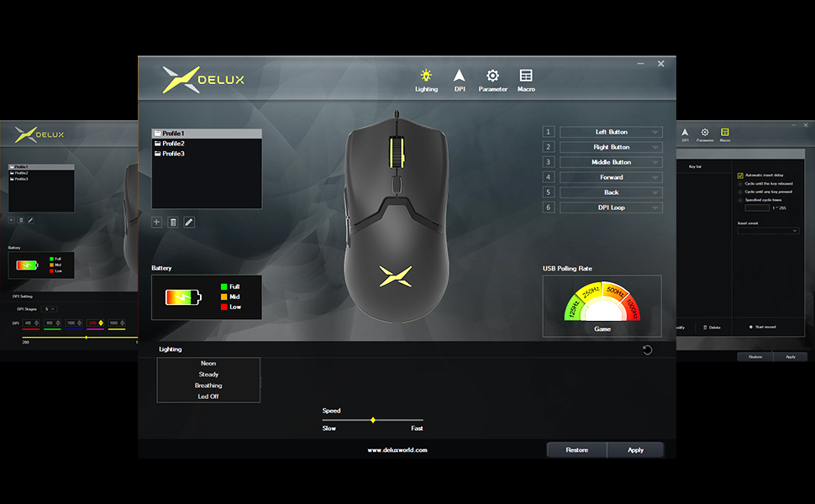
Task: Rename profile with main window pencil icon
Action: tap(189, 222)
